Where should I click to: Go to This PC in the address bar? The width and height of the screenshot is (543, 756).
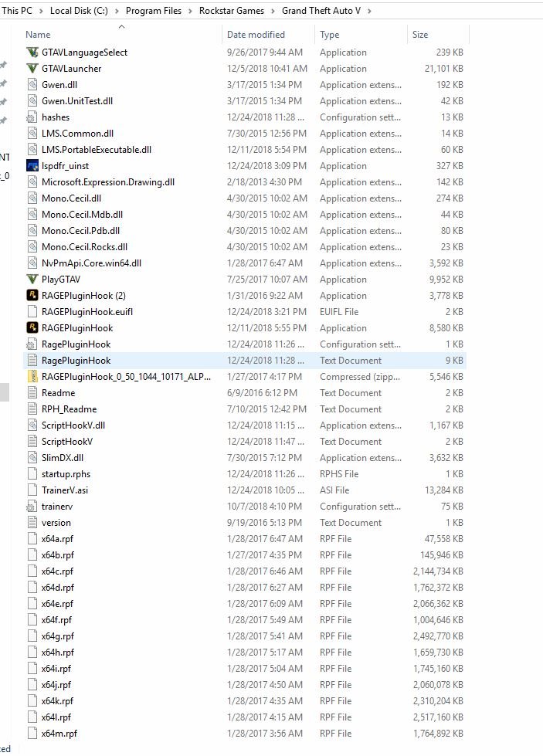pyautogui.click(x=17, y=11)
